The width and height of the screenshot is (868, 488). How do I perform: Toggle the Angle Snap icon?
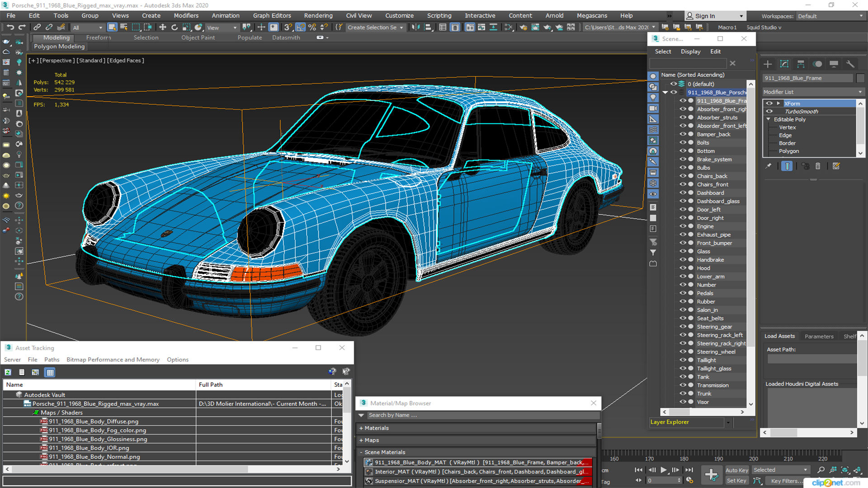coord(300,27)
